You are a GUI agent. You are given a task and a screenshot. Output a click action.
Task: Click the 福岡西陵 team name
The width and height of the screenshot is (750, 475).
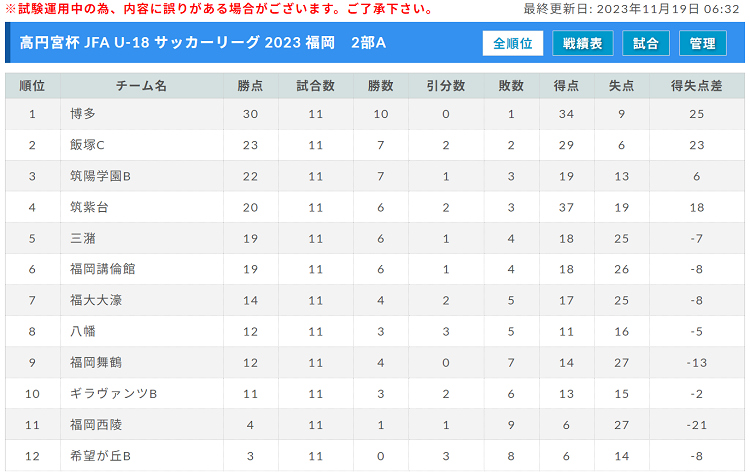[x=96, y=425]
